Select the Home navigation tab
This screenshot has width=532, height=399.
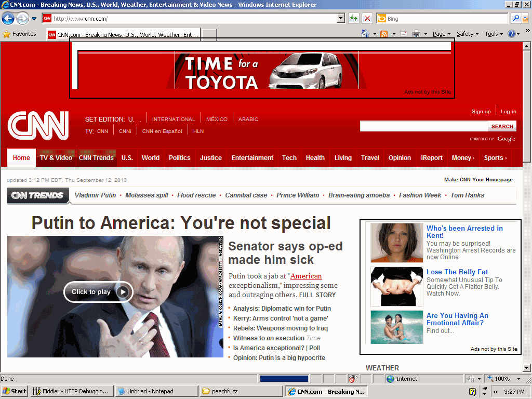pyautogui.click(x=21, y=158)
